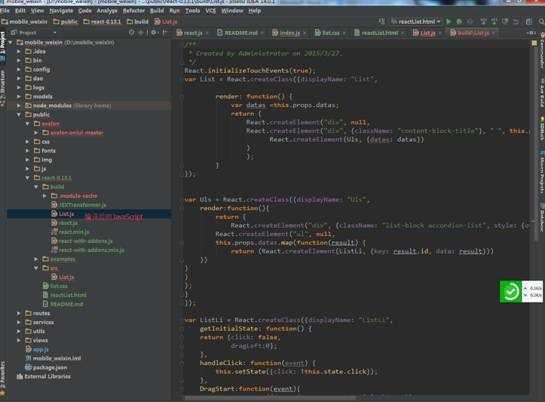Select reactList.html in the project tree
545x402 pixels.
(64, 295)
